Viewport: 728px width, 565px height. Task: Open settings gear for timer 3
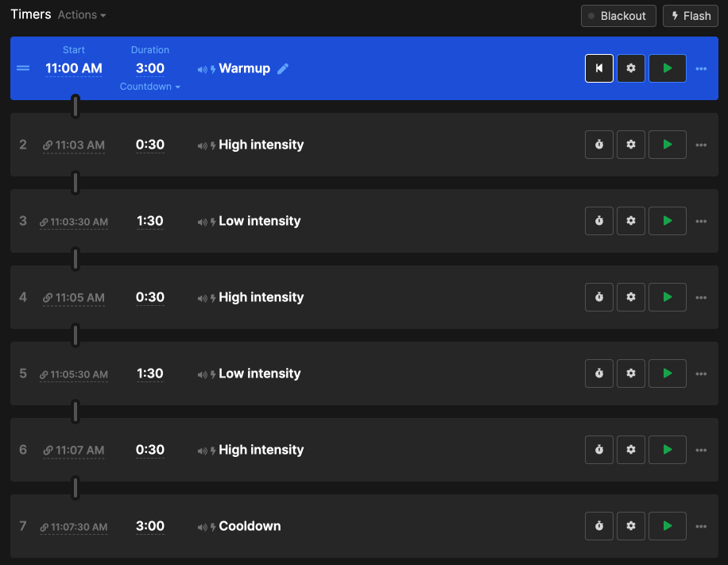pyautogui.click(x=631, y=221)
